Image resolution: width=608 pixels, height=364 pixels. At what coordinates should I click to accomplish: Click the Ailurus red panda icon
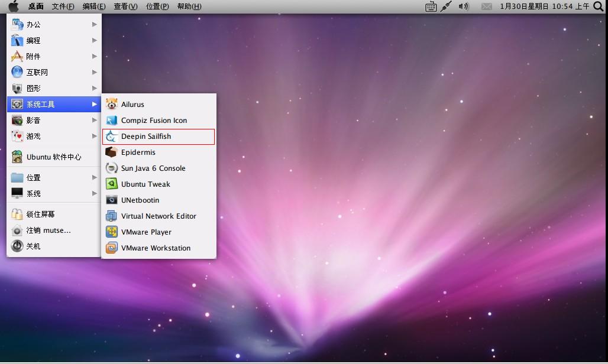(112, 104)
